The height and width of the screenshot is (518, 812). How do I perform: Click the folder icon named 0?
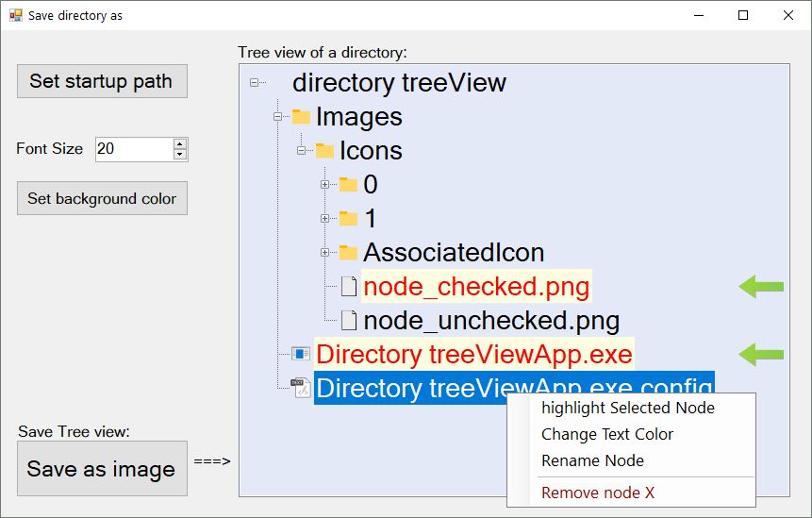(x=348, y=184)
